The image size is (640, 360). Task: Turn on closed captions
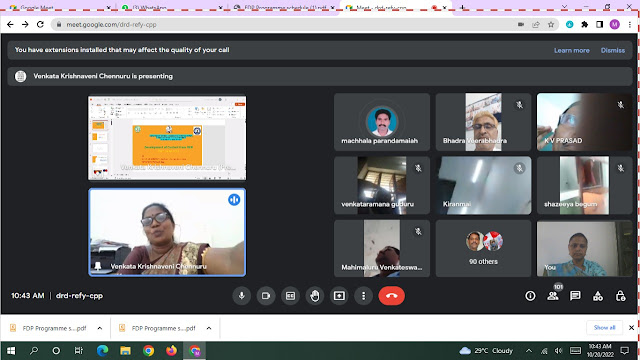point(290,296)
